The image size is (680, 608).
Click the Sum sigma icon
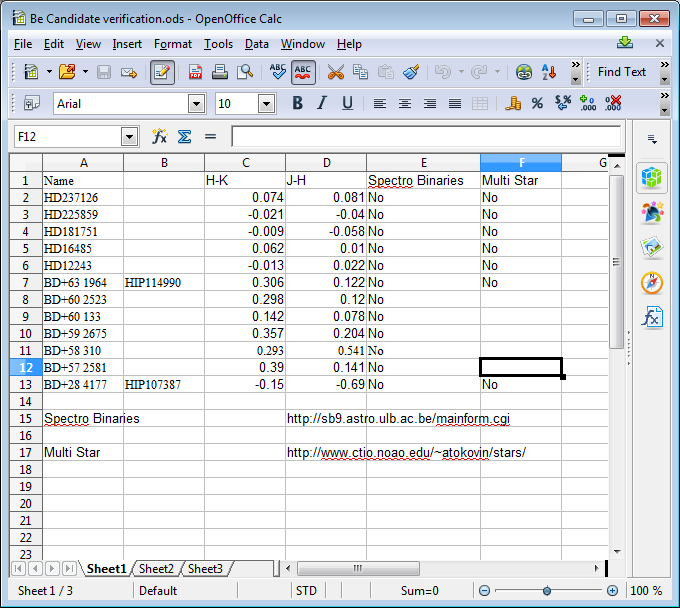click(x=184, y=137)
